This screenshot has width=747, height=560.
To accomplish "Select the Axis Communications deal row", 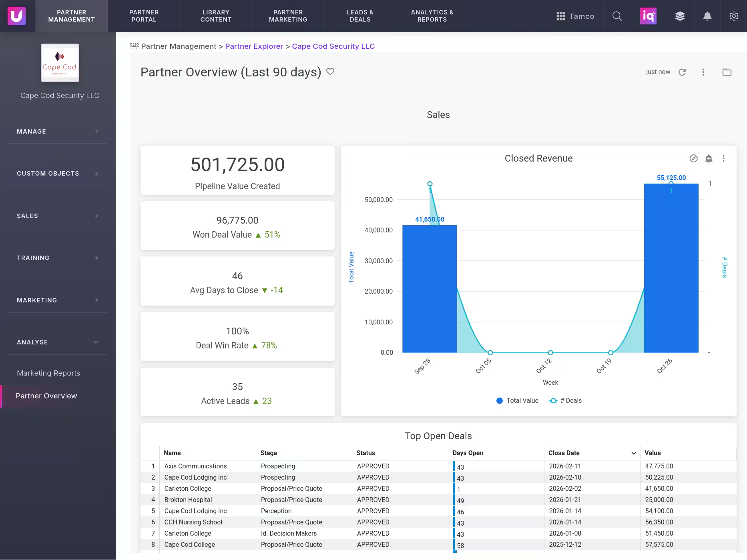I will pos(438,466).
